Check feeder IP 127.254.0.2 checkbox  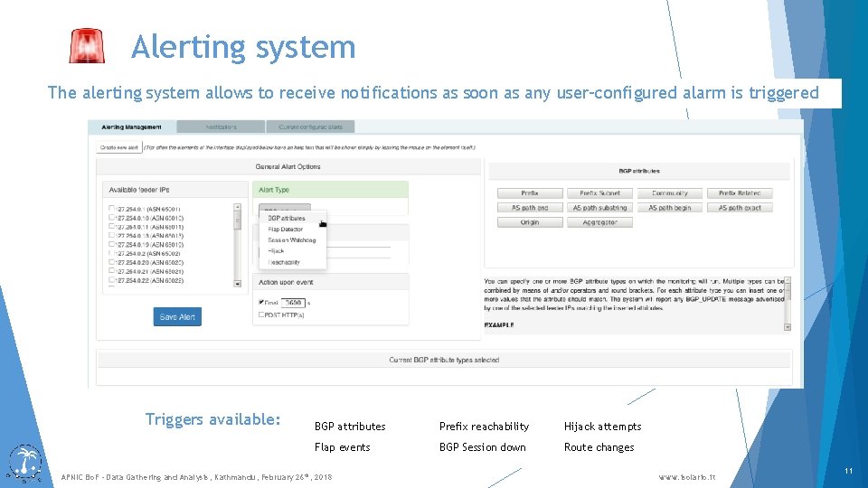pos(111,253)
